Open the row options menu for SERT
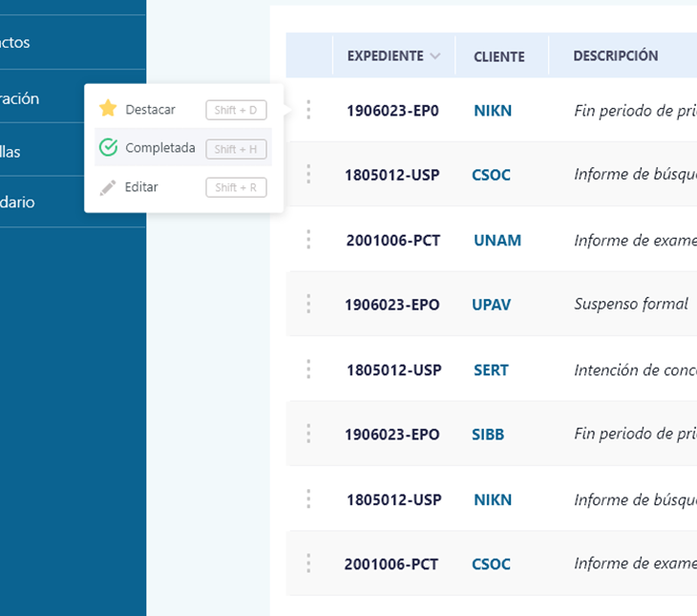 [x=308, y=369]
